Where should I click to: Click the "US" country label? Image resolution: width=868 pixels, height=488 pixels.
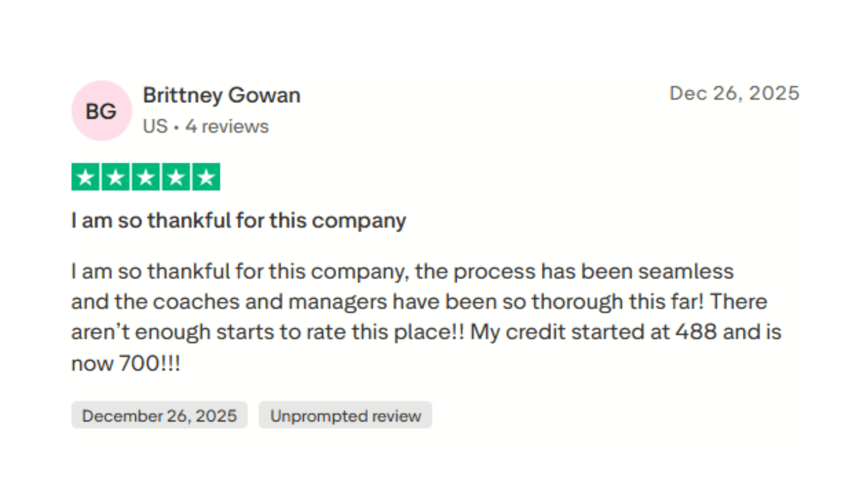(x=155, y=127)
